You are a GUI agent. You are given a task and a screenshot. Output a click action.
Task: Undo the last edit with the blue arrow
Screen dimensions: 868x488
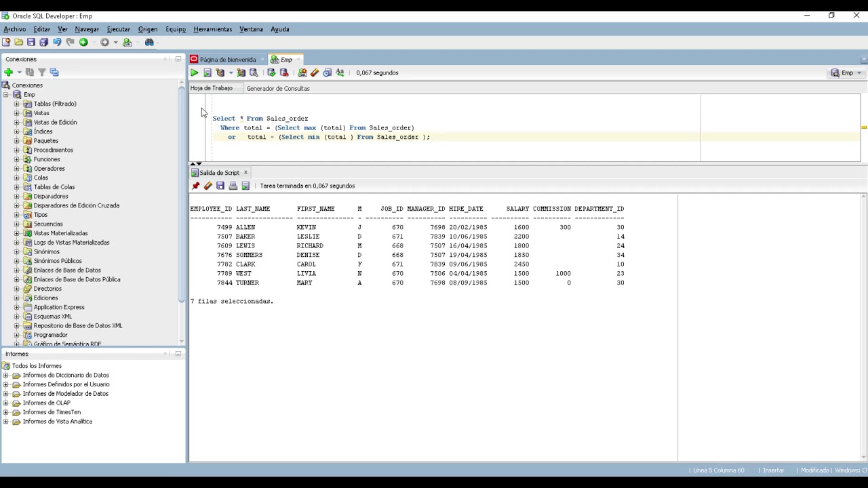(57, 42)
